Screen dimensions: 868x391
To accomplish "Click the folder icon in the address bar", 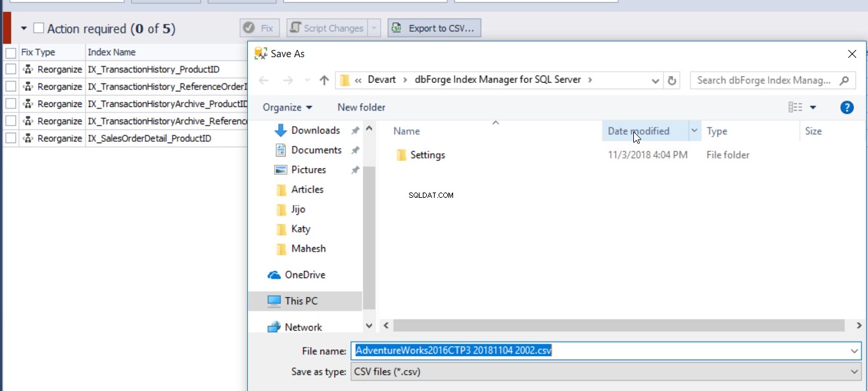I will [343, 80].
